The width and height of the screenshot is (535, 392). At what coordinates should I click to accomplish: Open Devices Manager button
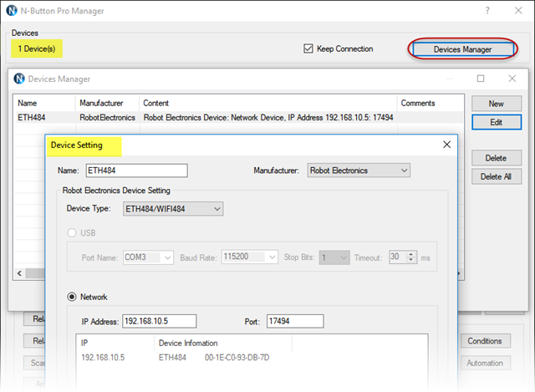pos(462,49)
